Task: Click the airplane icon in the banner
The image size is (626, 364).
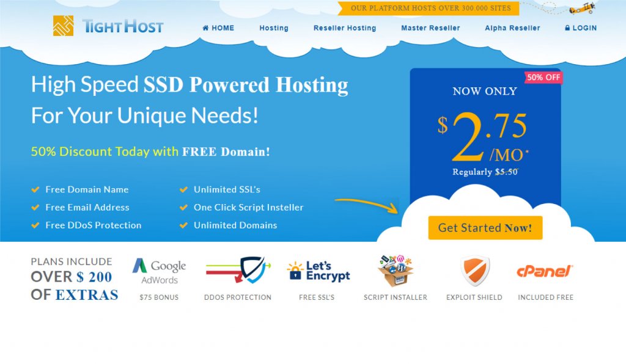Action: click(583, 9)
